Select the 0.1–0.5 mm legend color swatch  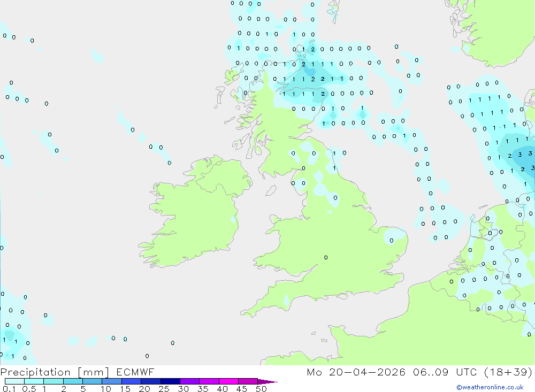point(14,381)
